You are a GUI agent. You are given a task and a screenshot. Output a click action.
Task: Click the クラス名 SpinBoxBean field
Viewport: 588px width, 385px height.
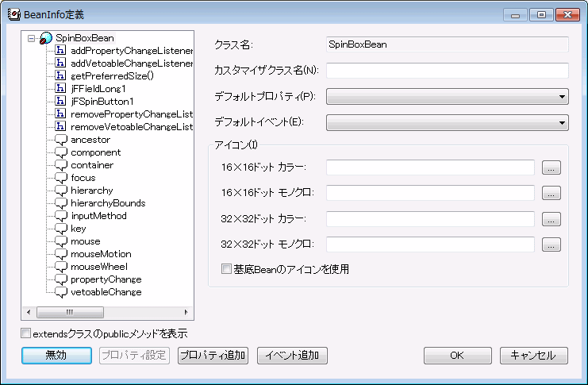point(448,44)
